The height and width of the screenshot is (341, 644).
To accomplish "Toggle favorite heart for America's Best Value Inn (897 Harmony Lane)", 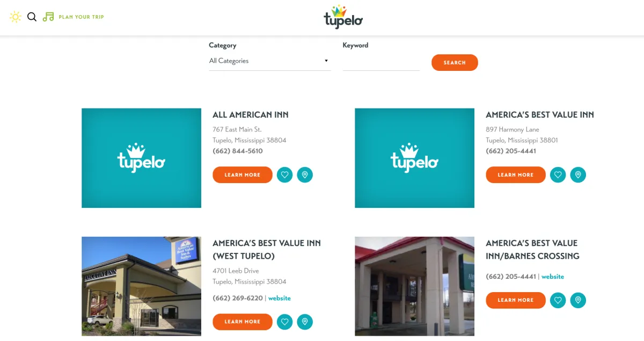I will [558, 175].
